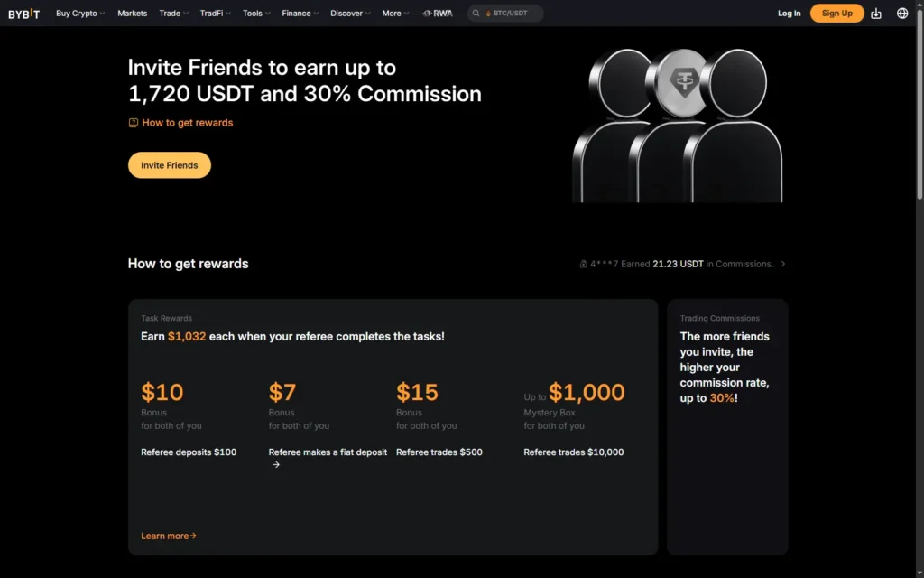Click the search magnifier icon
The width and height of the screenshot is (924, 578).
pos(476,13)
